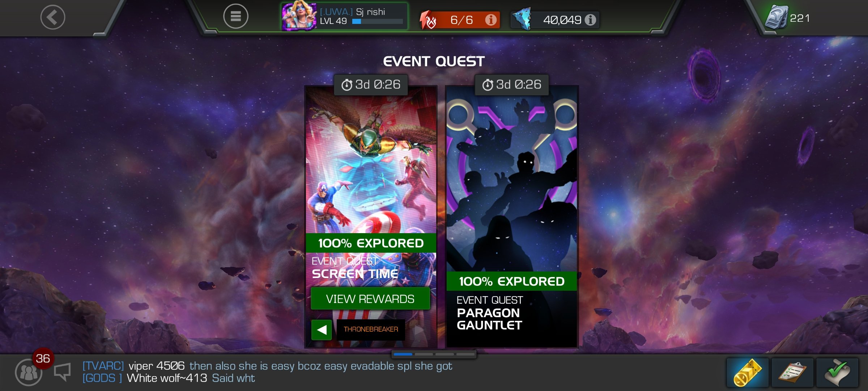Show info for 40,049 crystal shards
Viewport: 868px width, 391px height.
(590, 20)
